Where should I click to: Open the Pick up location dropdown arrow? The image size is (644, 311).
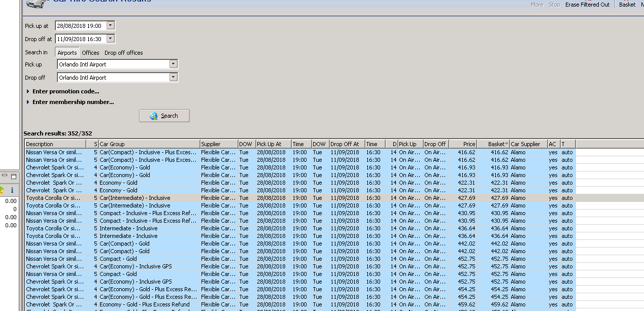pyautogui.click(x=173, y=64)
